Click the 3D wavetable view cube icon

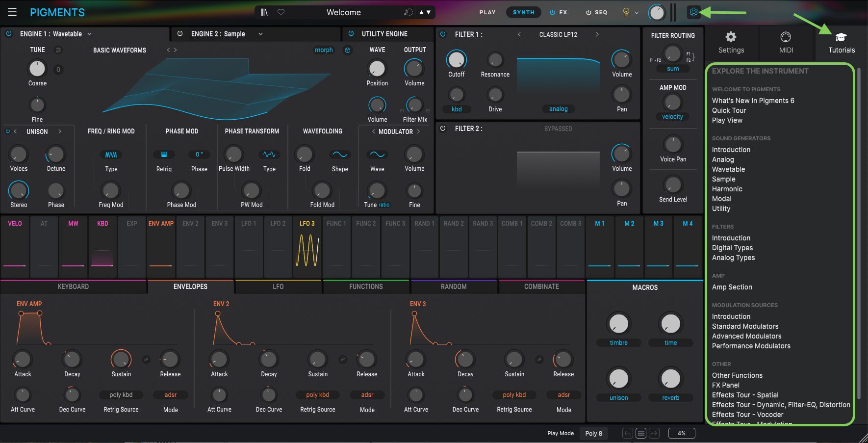pos(348,50)
